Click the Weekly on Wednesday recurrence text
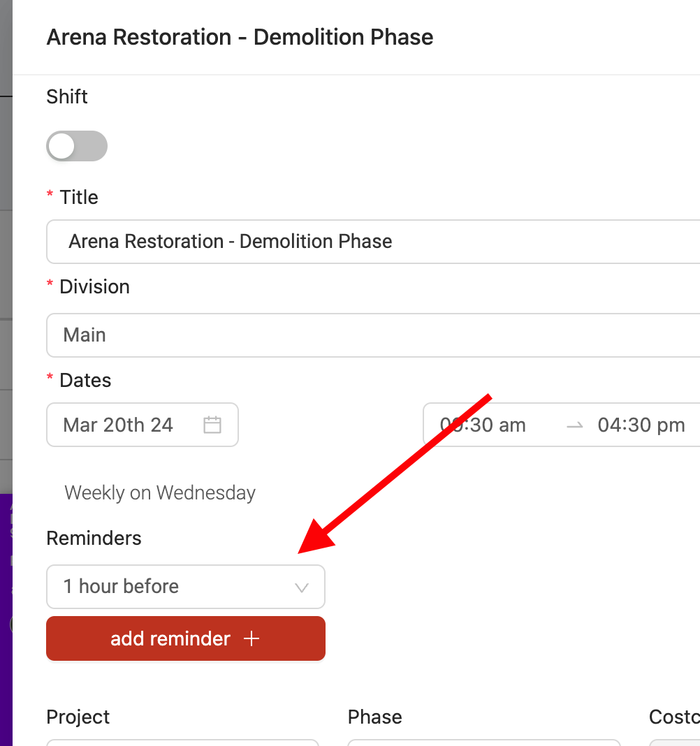Image resolution: width=700 pixels, height=746 pixels. tap(160, 493)
